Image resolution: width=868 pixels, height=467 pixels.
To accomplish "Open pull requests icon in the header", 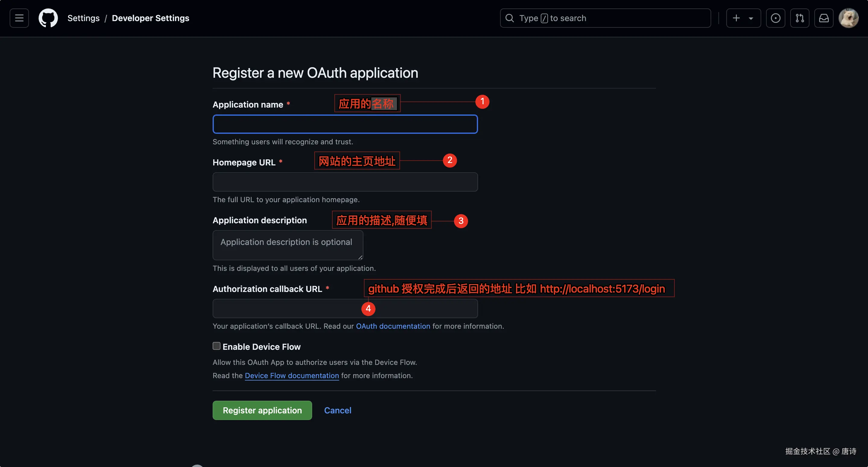I will pos(800,18).
